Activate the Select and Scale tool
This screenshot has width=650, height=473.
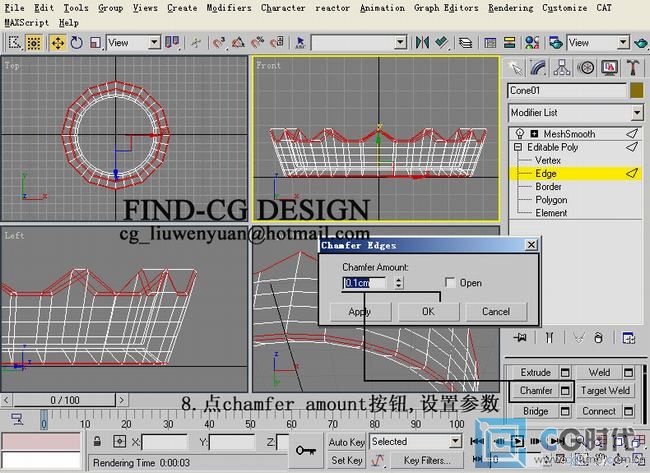[x=95, y=43]
